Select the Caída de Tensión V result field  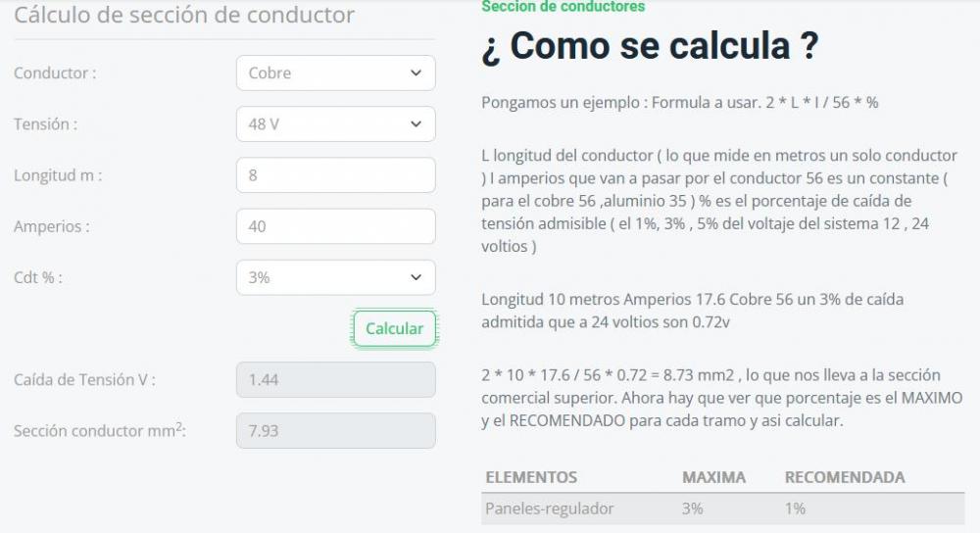tap(335, 380)
